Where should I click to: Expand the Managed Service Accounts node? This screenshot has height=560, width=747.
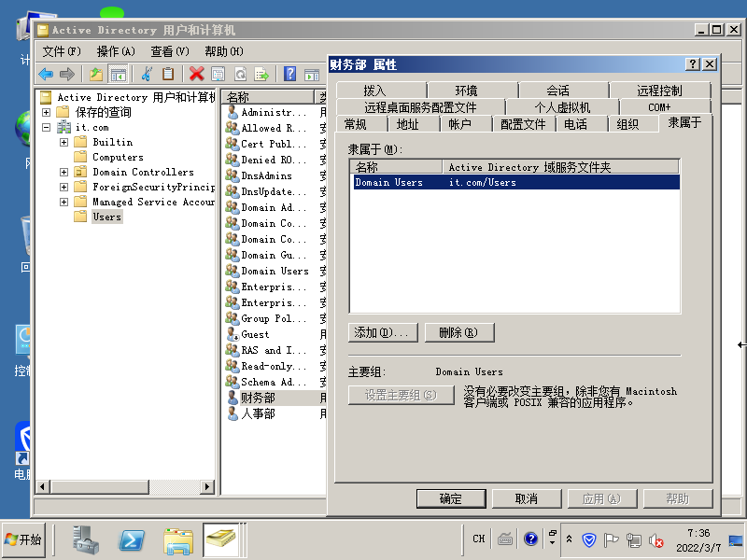(x=63, y=202)
